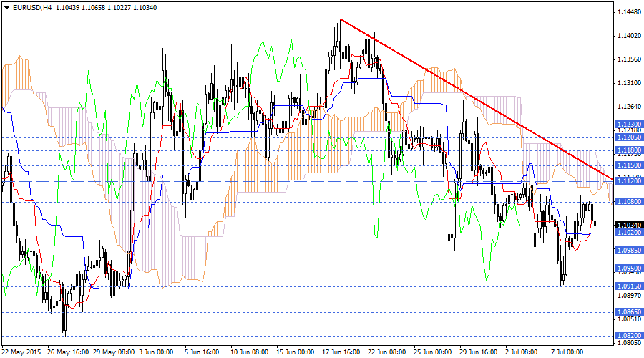Select the 1.11800 level label
The image size is (644, 358).
(x=628, y=150)
